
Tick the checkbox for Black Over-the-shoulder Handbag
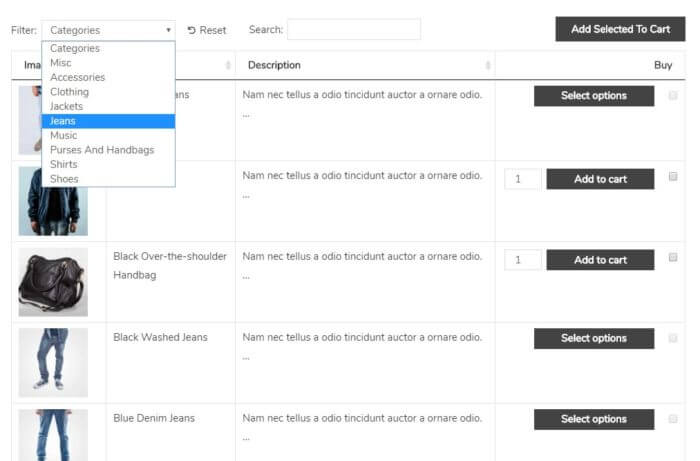coord(673,257)
